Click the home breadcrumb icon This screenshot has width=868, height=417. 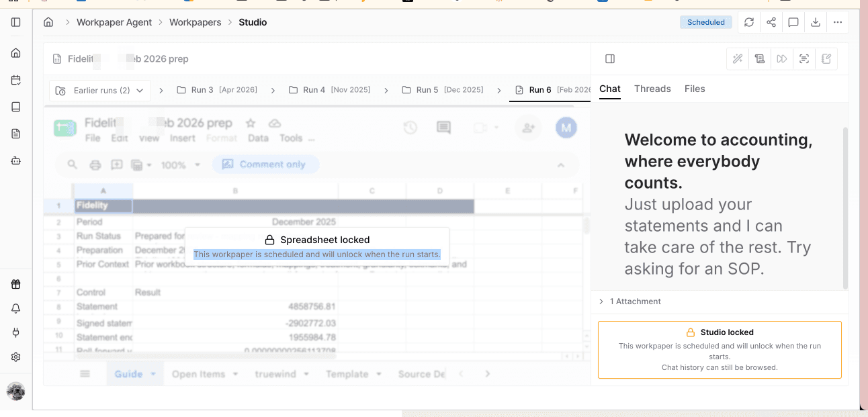pos(48,22)
